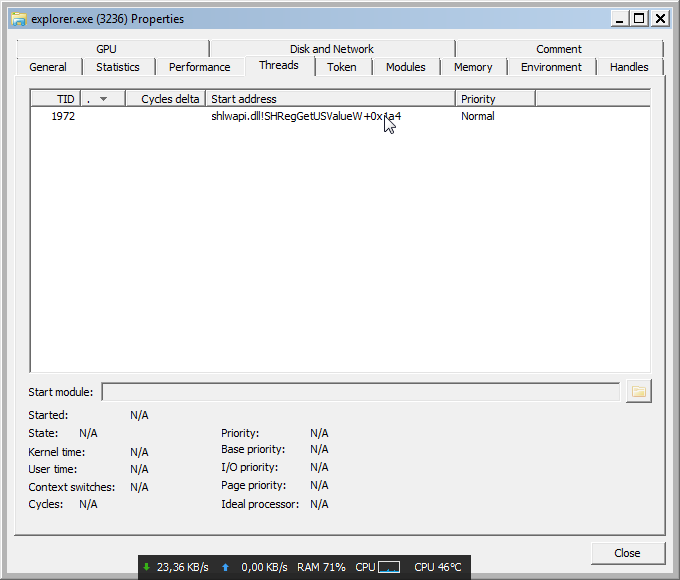Click the Kernel time N/A value
Viewport: 680px width, 580px height.
click(139, 452)
